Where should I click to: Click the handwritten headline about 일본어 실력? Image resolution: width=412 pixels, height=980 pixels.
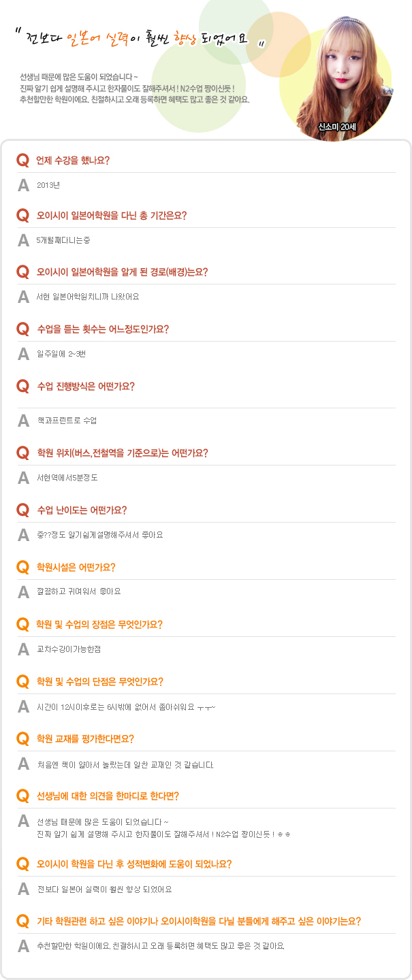pos(140,38)
